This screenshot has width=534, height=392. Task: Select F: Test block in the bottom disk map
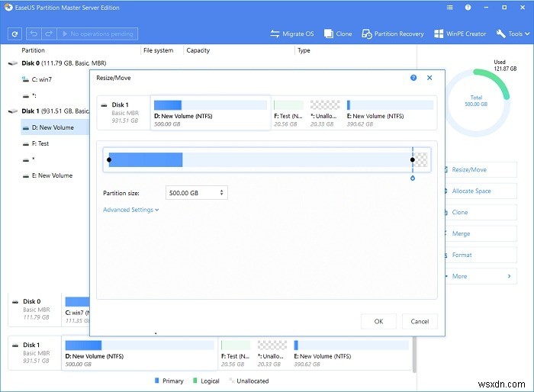point(236,354)
